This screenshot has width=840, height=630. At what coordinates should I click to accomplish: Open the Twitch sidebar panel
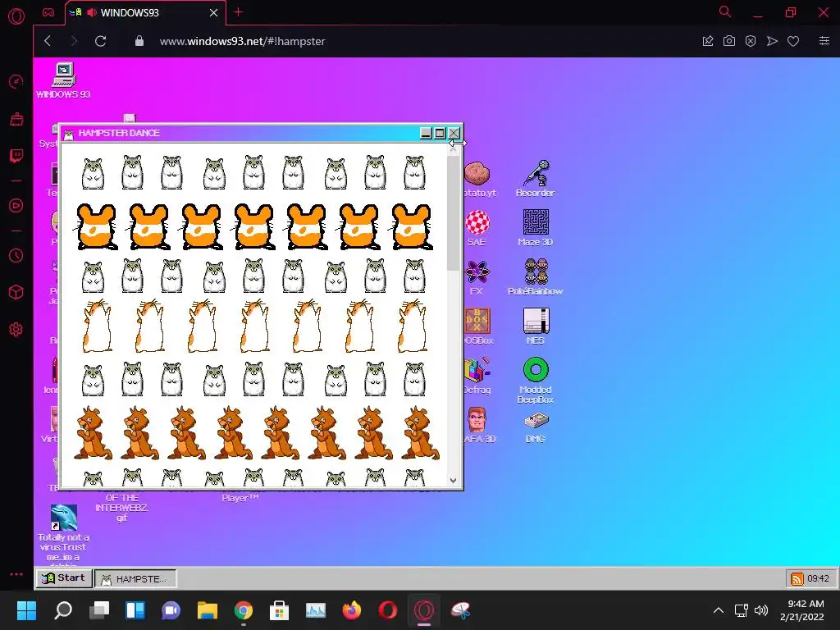click(x=16, y=156)
